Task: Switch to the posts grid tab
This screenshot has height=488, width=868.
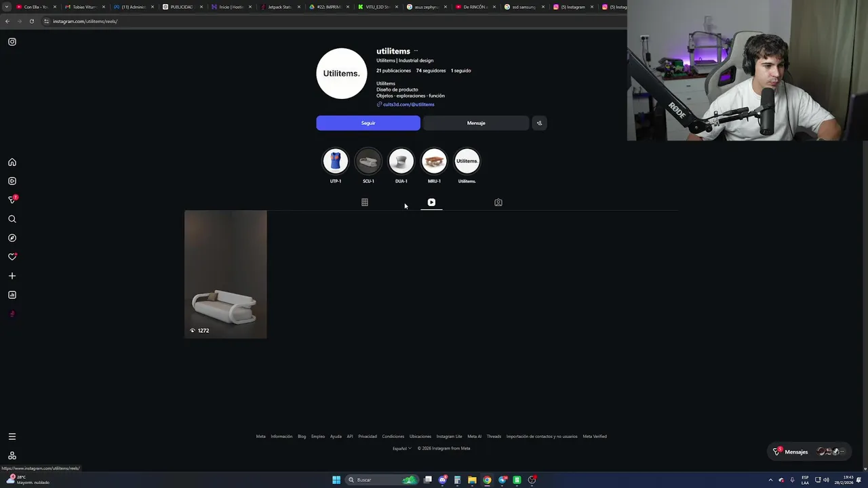Action: [x=365, y=202]
